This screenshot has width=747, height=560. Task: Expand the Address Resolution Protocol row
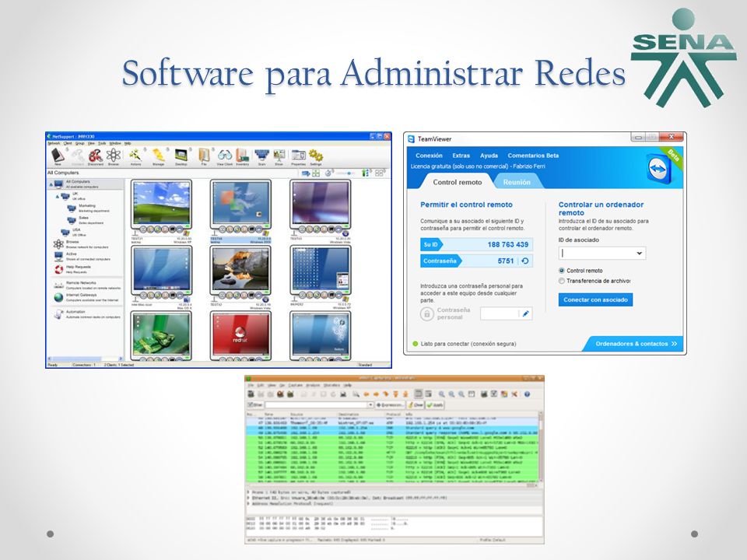click(x=249, y=503)
